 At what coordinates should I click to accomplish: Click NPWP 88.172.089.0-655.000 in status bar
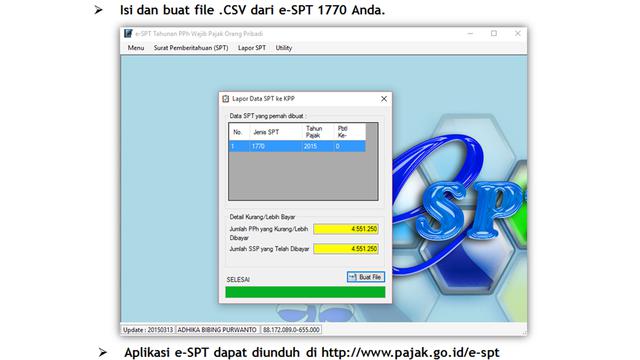[x=291, y=329]
